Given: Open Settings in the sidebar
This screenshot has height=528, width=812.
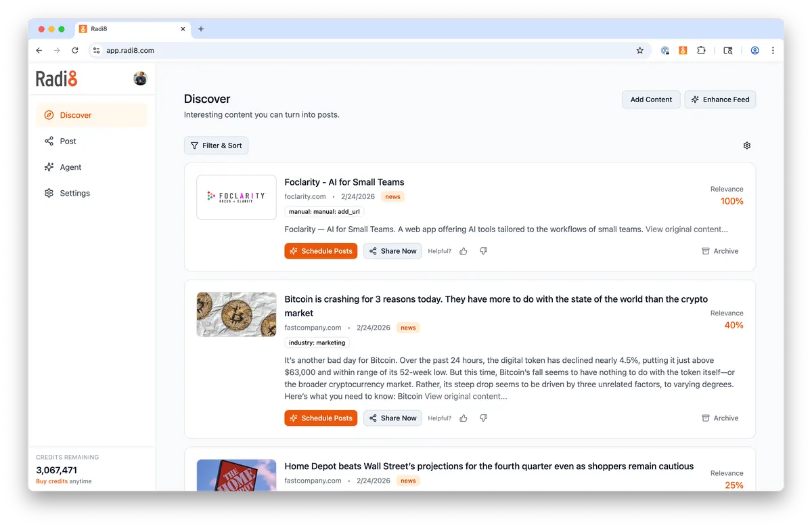Looking at the screenshot, I should coord(91,193).
